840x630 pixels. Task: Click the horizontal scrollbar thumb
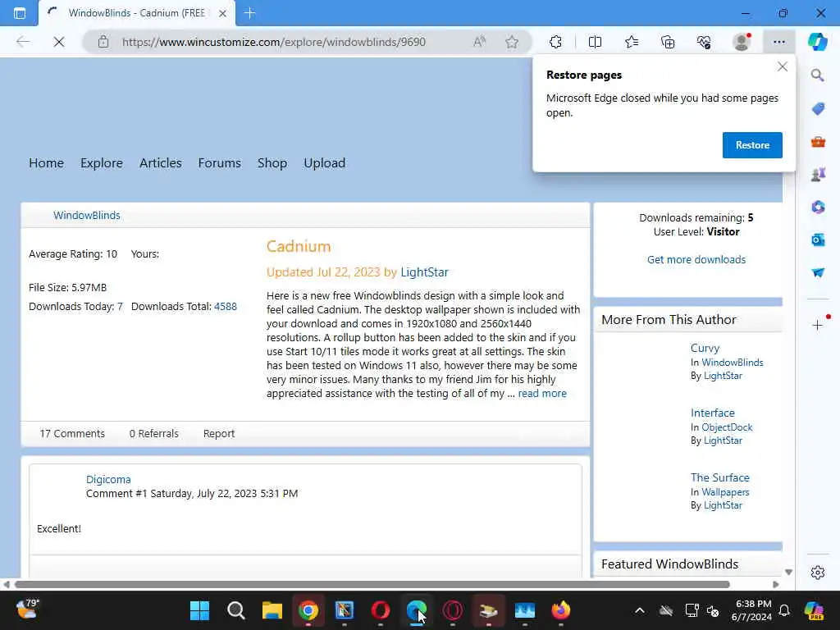click(x=372, y=584)
